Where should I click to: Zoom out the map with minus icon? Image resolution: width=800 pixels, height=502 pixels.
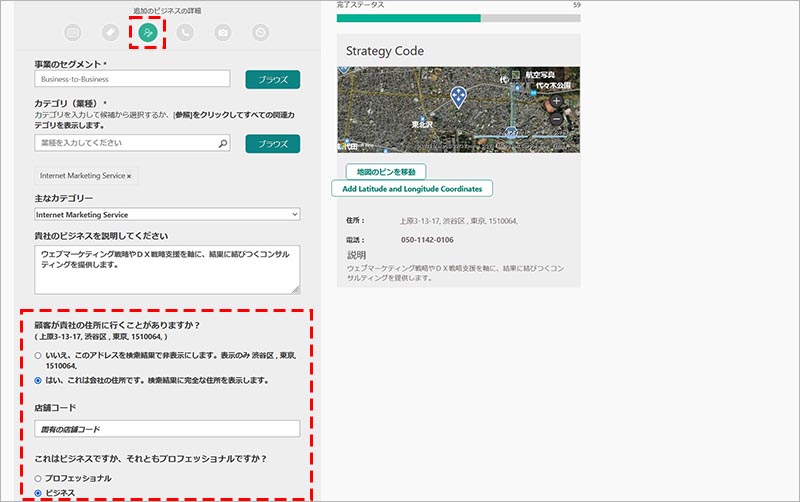point(556,119)
